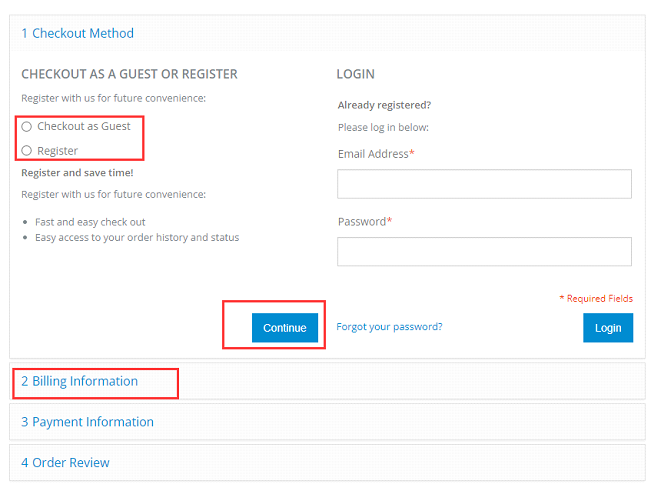This screenshot has width=648, height=491.
Task: Open the 4 Order Review step
Action: [x=65, y=463]
